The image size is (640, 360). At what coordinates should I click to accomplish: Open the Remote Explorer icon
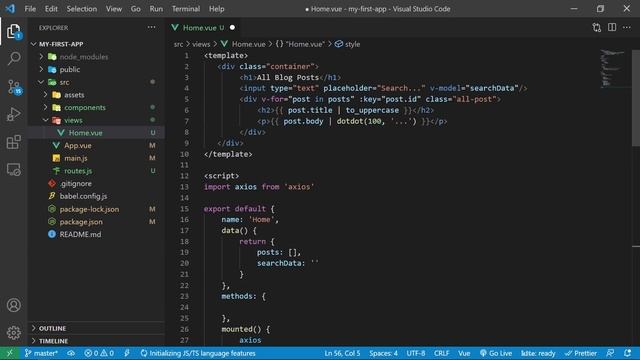coord(13,169)
